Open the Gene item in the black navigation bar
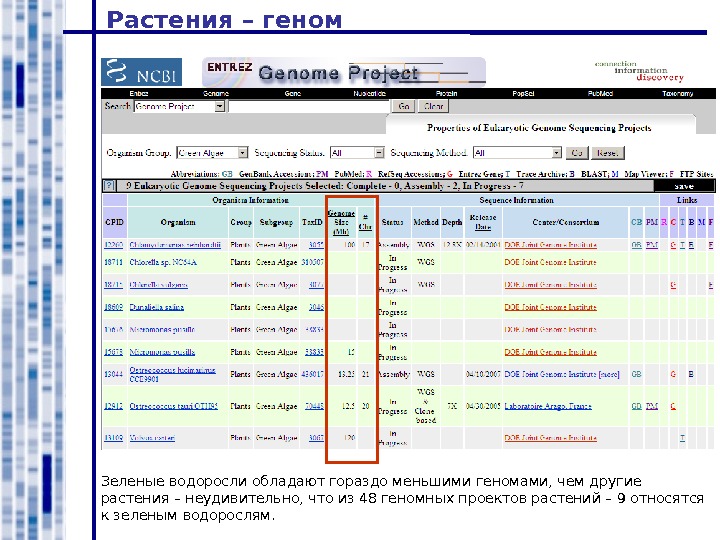This screenshot has width=720, height=540. [292, 93]
